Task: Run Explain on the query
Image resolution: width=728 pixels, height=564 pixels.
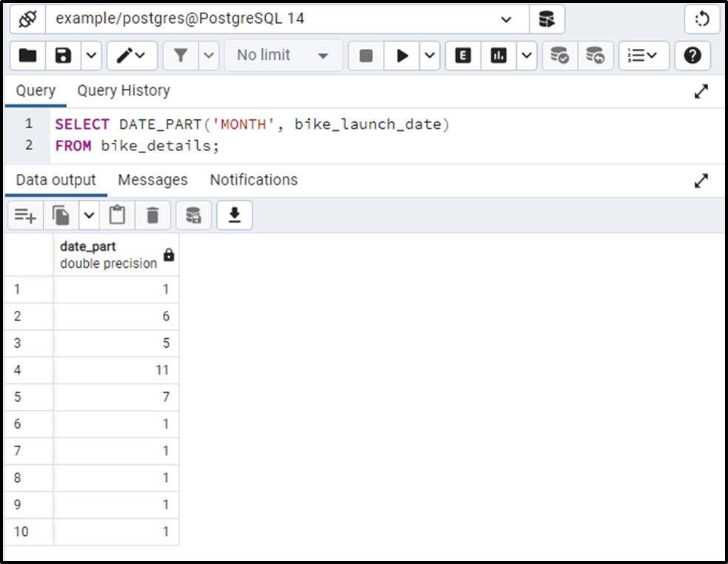Action: coord(462,56)
